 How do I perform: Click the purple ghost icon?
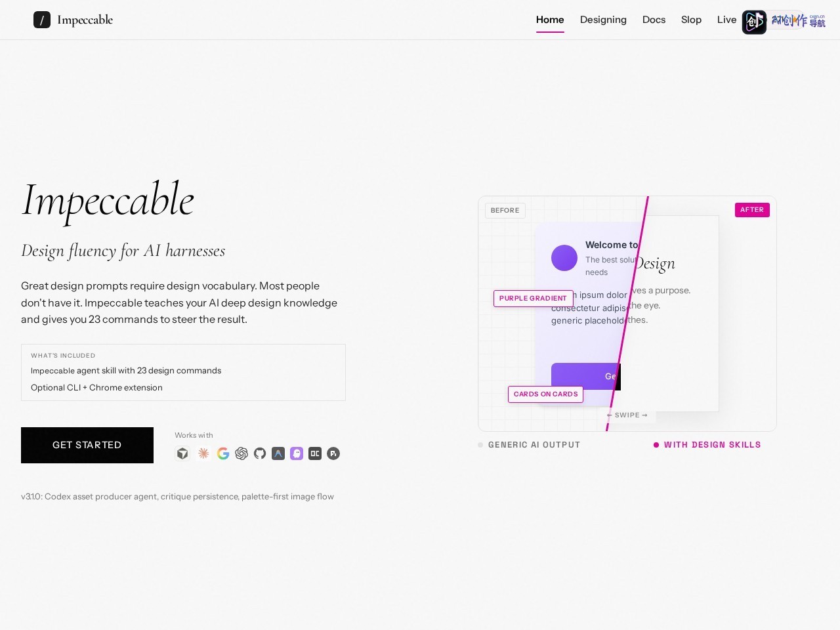[x=297, y=453]
